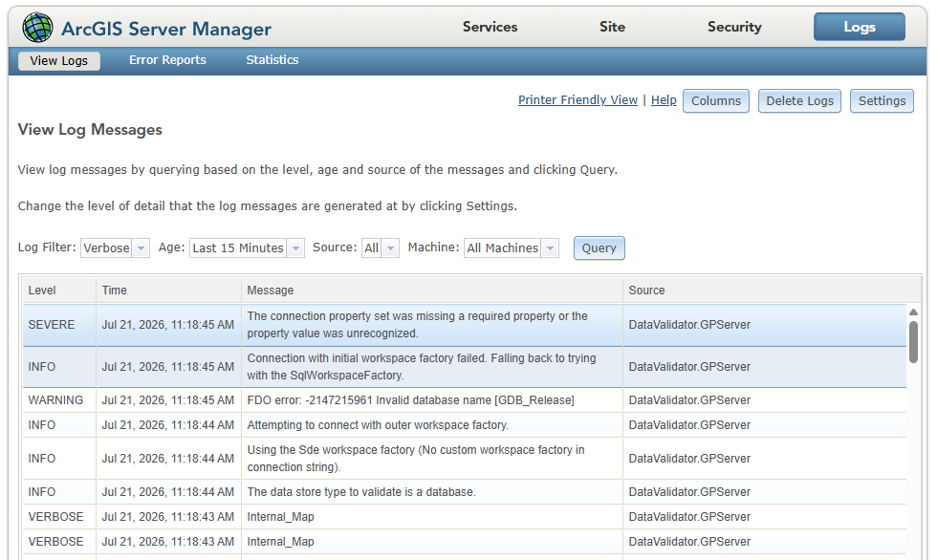Click the All Machines field
The width and height of the screenshot is (937, 560).
pos(503,248)
